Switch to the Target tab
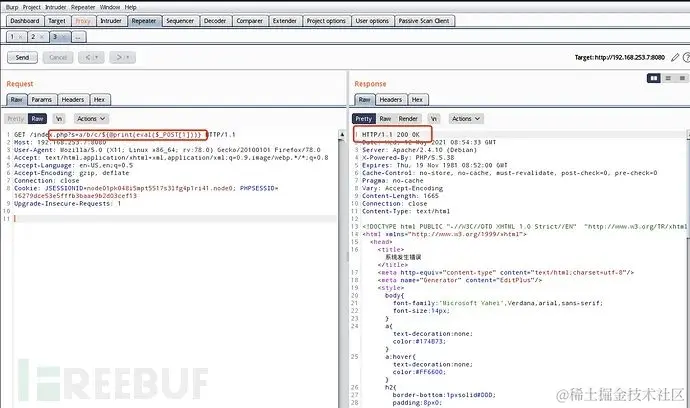Viewport: 690px width, 408px height. (57, 21)
